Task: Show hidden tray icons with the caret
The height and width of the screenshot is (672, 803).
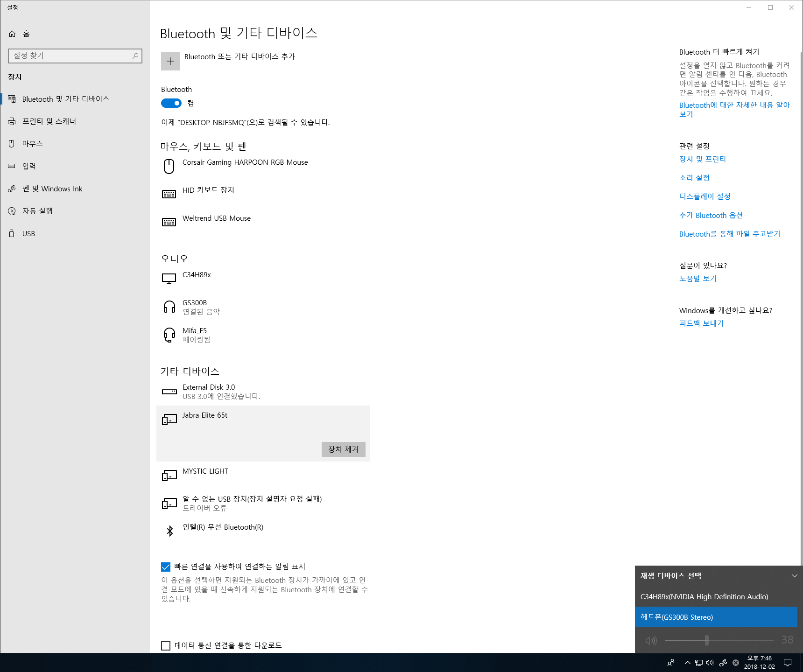Action: click(687, 663)
